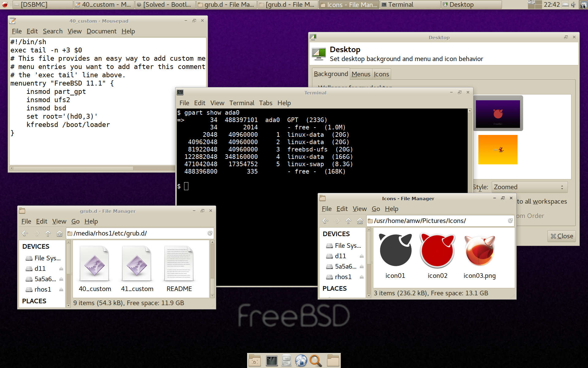Viewport: 588px width, 368px height.
Task: Switch to the Icons tab in Desktop settings
Action: pyautogui.click(x=381, y=74)
